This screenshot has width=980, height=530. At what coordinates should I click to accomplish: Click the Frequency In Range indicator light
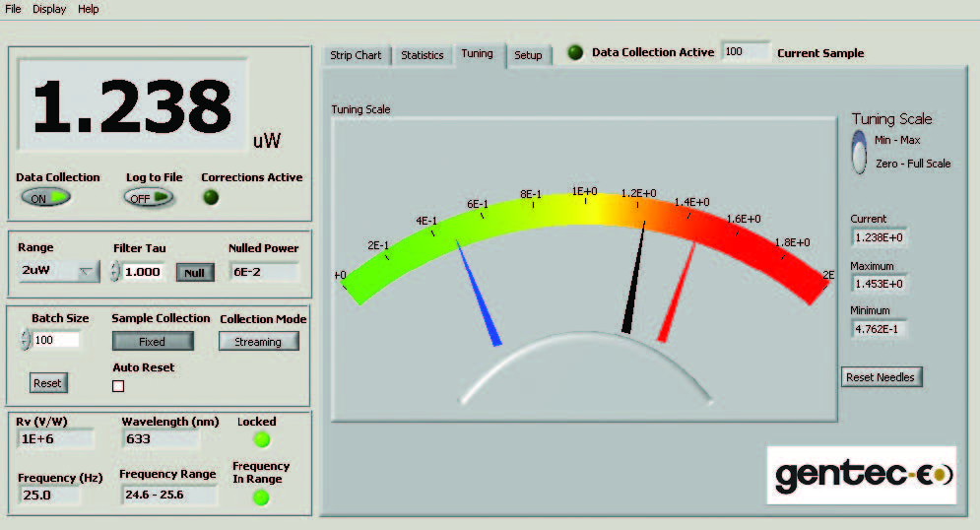click(x=261, y=497)
